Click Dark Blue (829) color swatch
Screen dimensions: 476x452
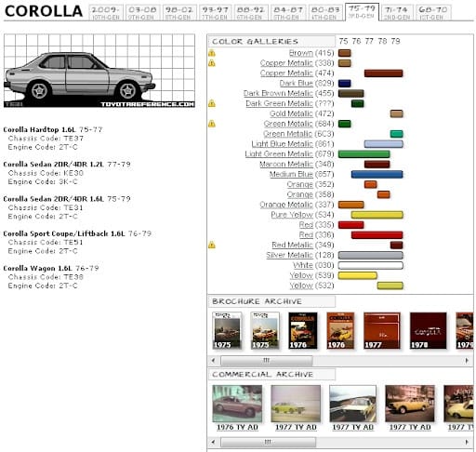[x=345, y=84]
